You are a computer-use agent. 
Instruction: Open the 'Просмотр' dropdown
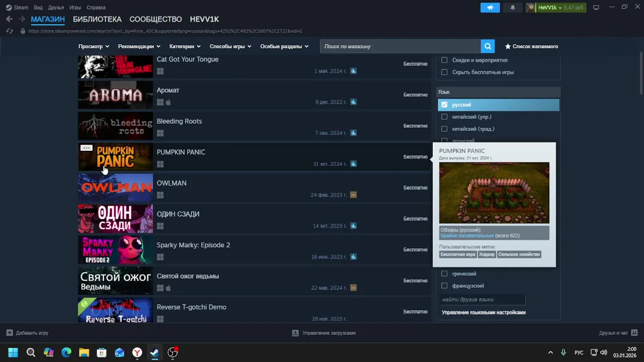pos(94,46)
